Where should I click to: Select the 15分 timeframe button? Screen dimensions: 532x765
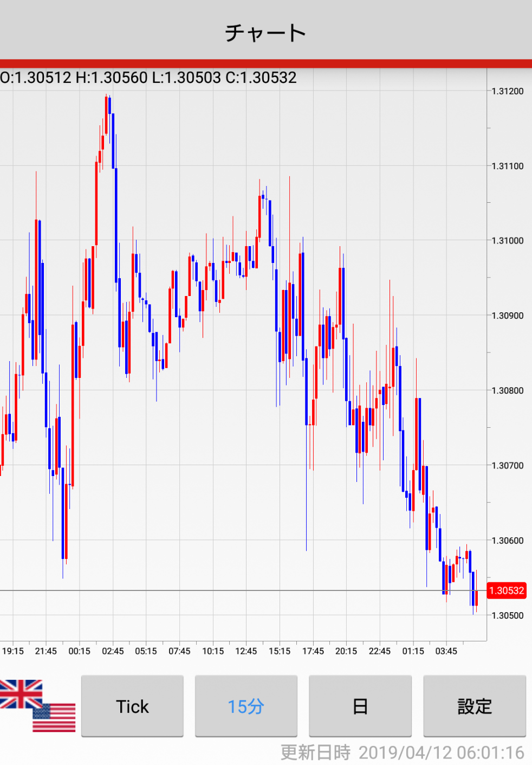[246, 706]
